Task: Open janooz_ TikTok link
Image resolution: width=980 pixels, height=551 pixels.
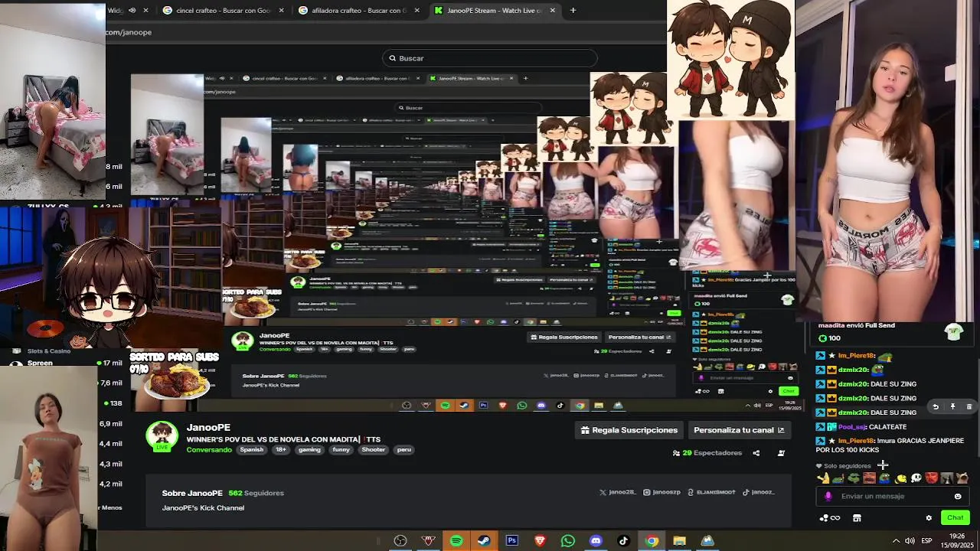Action: (x=759, y=493)
